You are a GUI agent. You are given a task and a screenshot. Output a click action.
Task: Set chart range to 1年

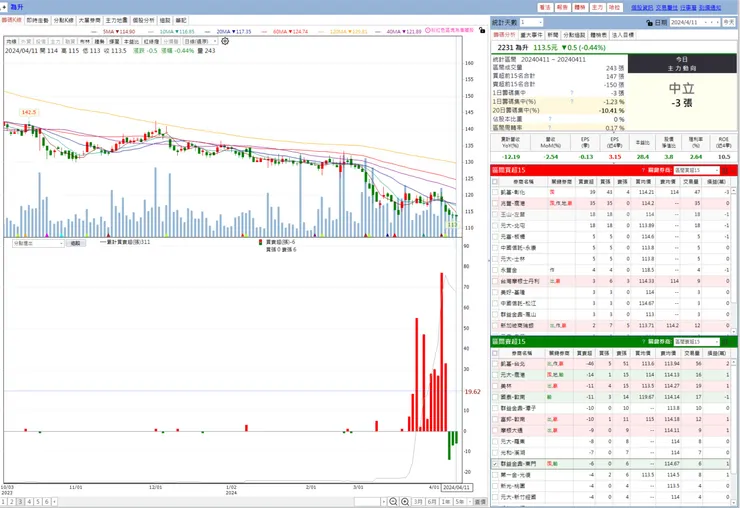click(x=446, y=502)
